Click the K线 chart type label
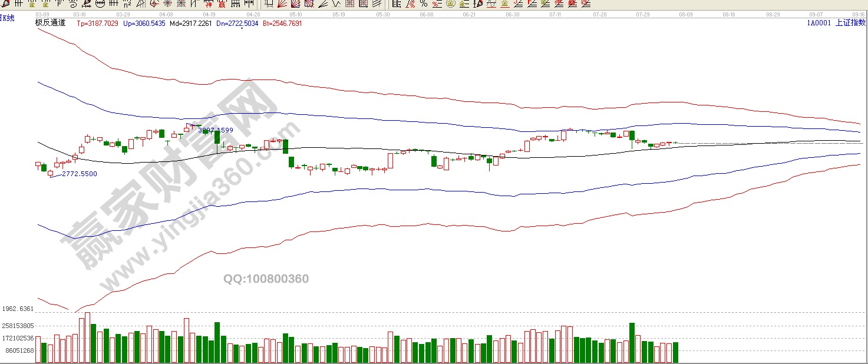 8,18
